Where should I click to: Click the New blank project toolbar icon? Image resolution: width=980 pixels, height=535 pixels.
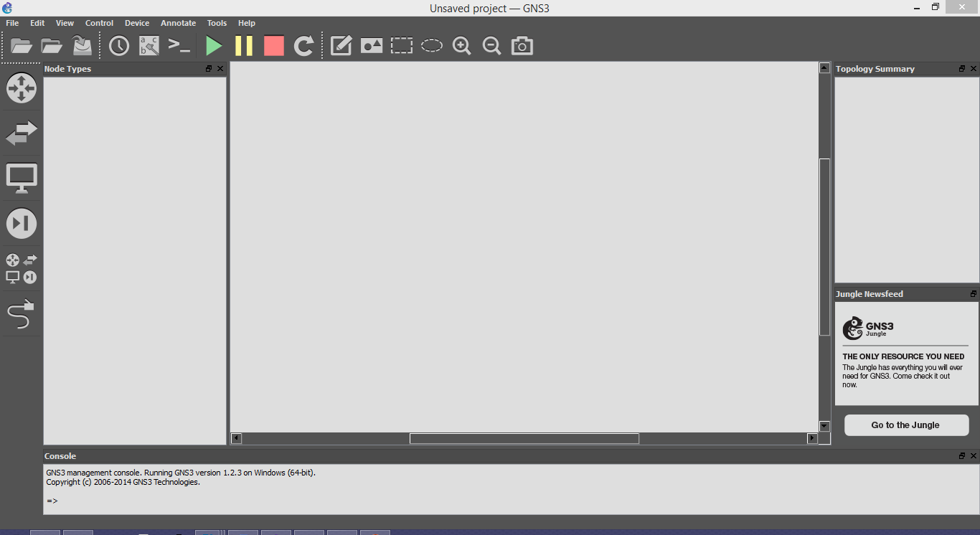tap(22, 46)
